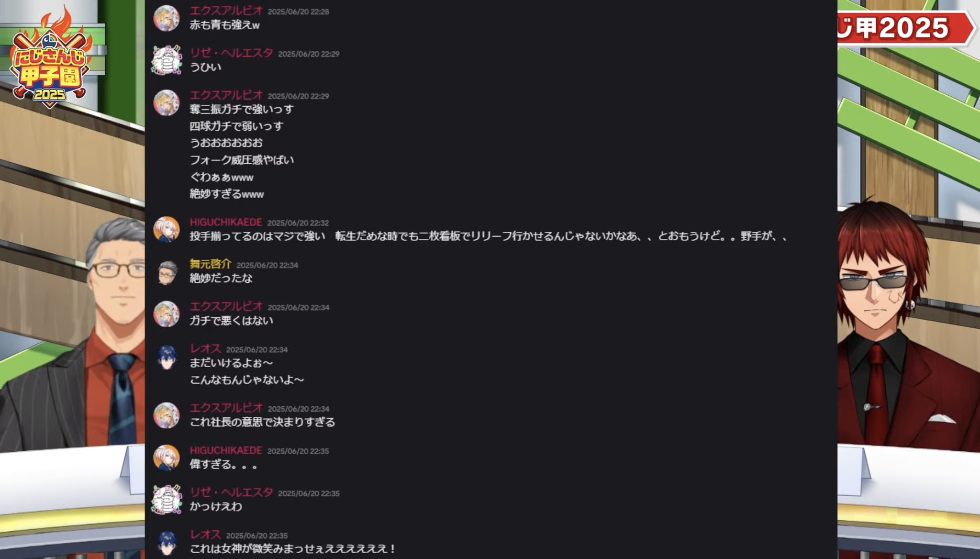The width and height of the screenshot is (980, 559).
Task: Click the message フォーク威圧感やばい
Action: pos(242,160)
